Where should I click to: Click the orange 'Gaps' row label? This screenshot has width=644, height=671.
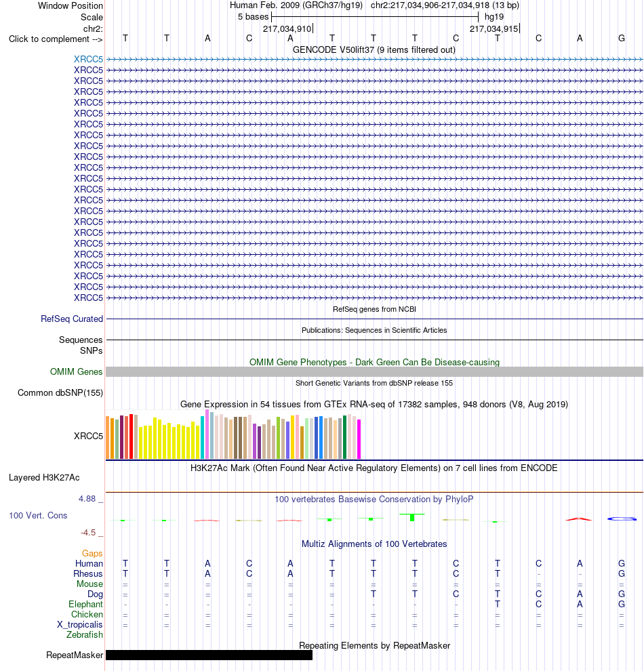(x=92, y=553)
